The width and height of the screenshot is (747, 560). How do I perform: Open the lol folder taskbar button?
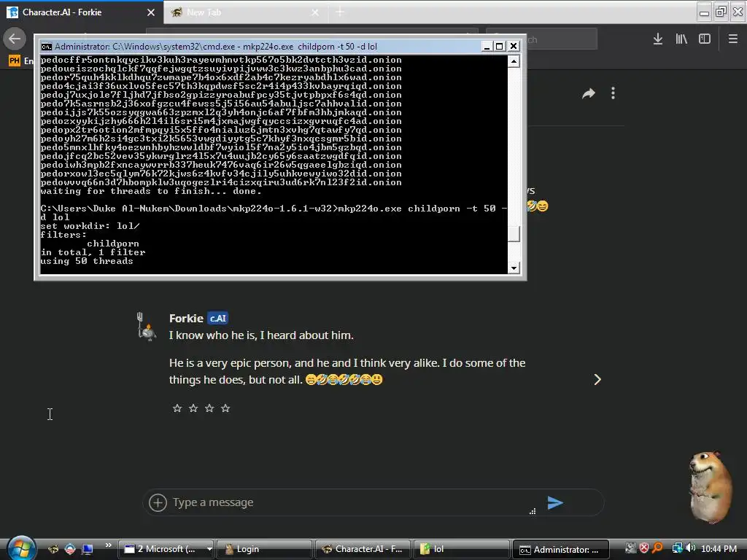(x=461, y=549)
